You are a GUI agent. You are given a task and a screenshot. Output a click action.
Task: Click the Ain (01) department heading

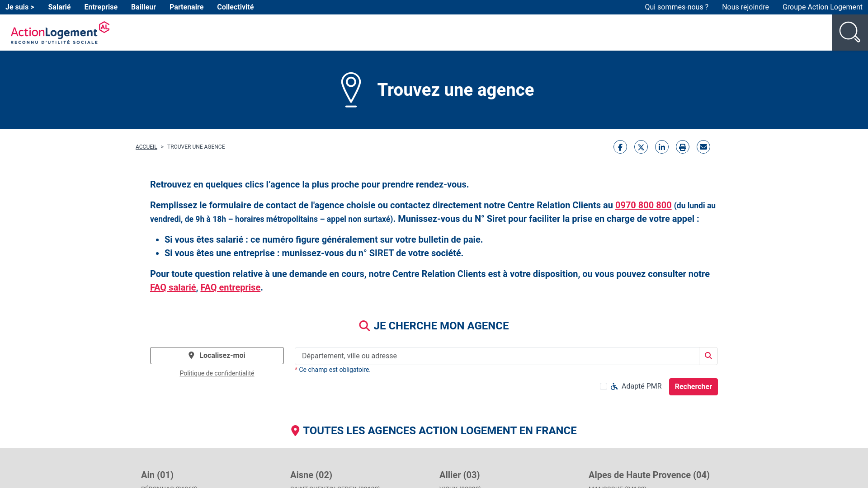pyautogui.click(x=157, y=475)
